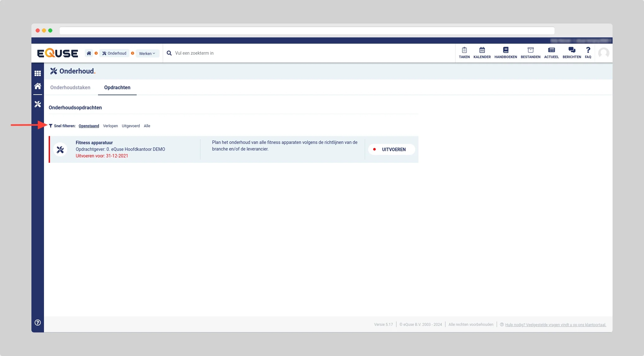The width and height of the screenshot is (644, 356).
Task: Filter assignments by Uitgevoerd
Action: click(131, 126)
